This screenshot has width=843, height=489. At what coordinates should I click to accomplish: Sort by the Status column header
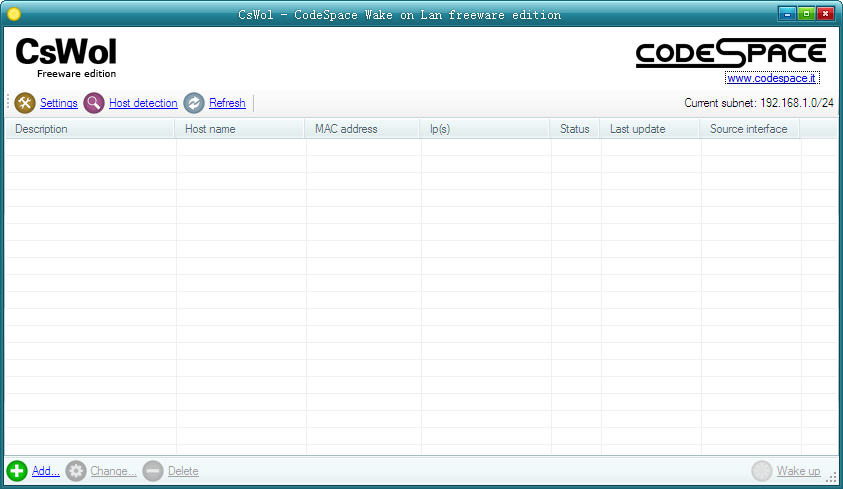pos(575,129)
